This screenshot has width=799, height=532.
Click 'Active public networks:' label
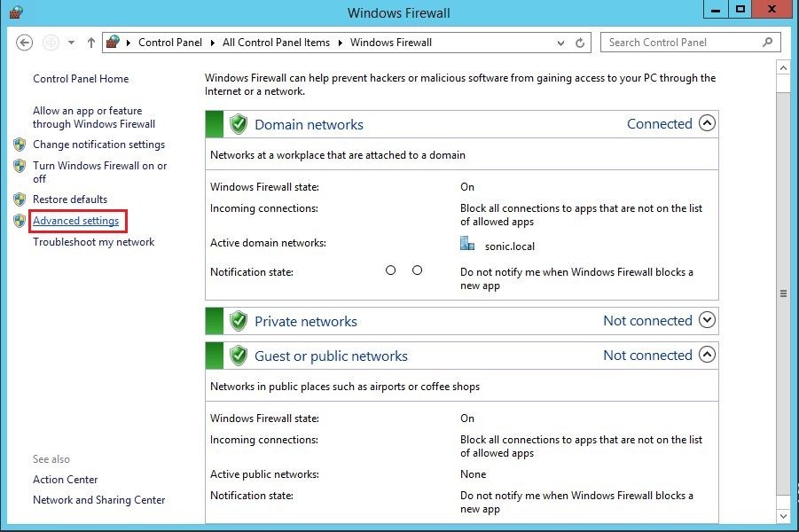(x=264, y=474)
